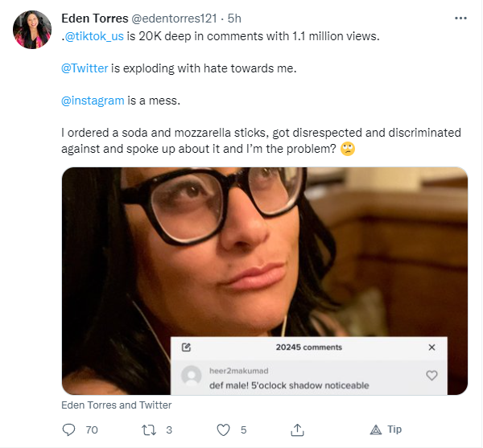483x448 pixels.
Task: Click the Tip triangle icon
Action: pos(375,430)
